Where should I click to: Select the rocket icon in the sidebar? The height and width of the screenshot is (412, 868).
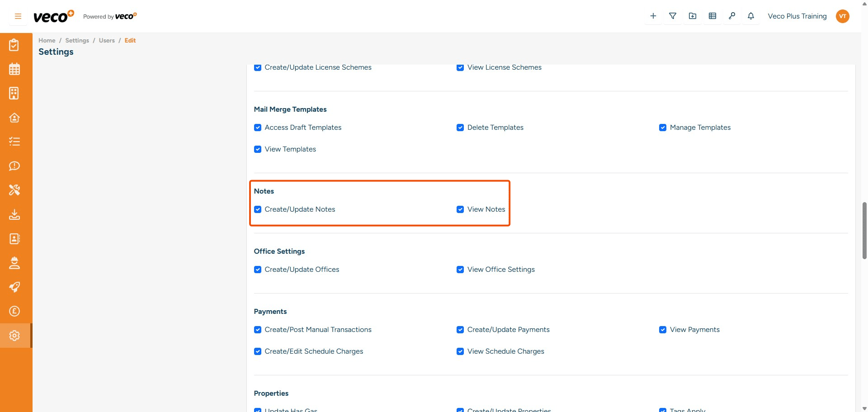[x=14, y=287]
